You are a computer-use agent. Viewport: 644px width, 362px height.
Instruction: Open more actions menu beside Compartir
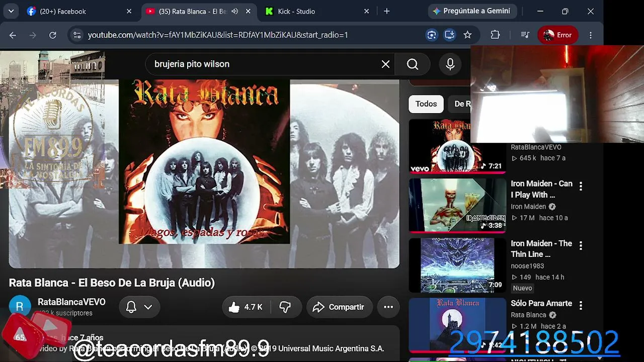[x=388, y=307]
